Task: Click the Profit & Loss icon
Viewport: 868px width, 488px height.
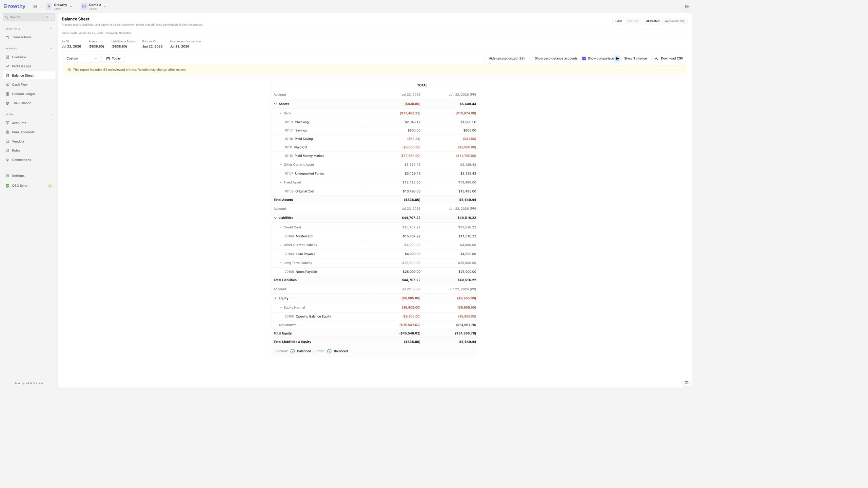Action: pyautogui.click(x=7, y=66)
